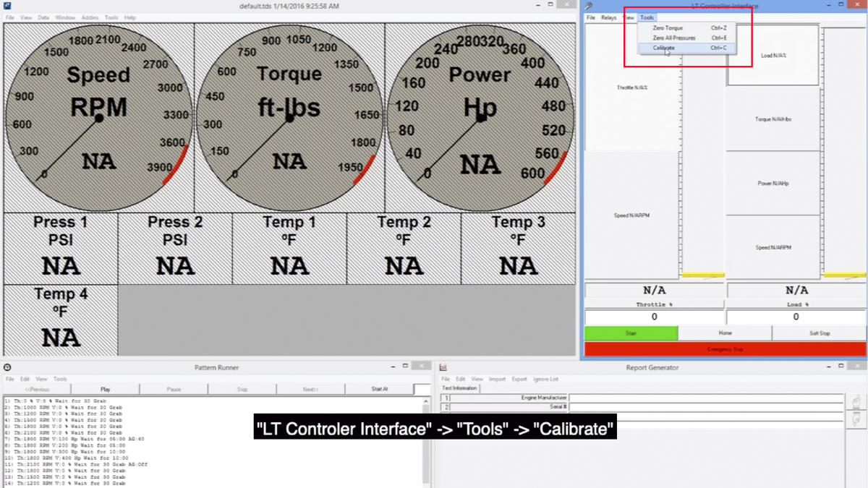Click Next>> in Pattern Runner
Viewport: 868px width, 488px height.
coord(311,389)
